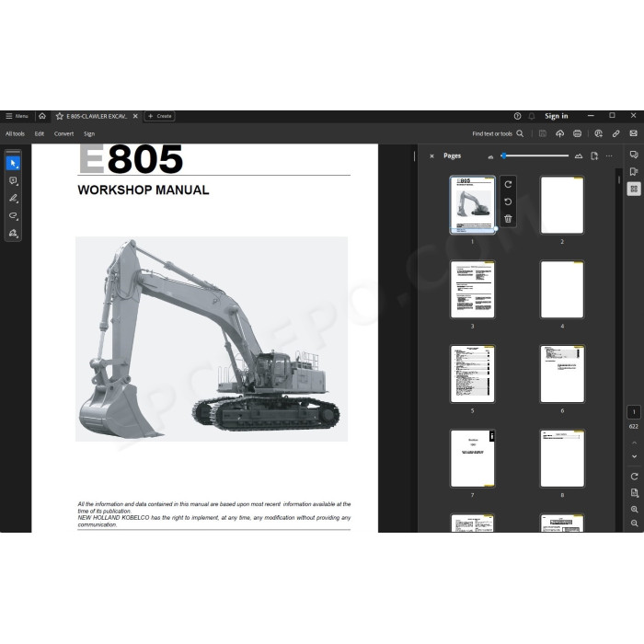Click the save file icon
This screenshot has width=644, height=644.
pyautogui.click(x=543, y=133)
